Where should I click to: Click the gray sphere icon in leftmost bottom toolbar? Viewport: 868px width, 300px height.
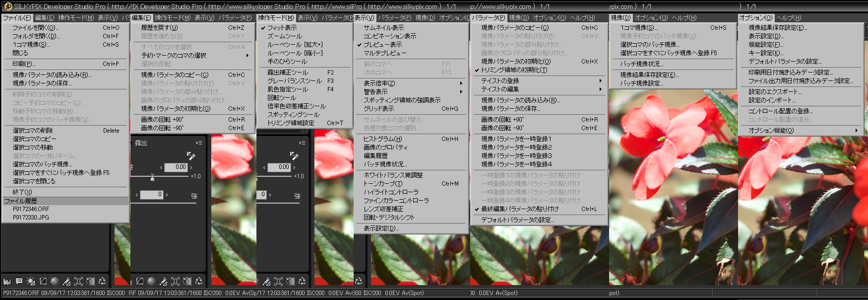55,281
